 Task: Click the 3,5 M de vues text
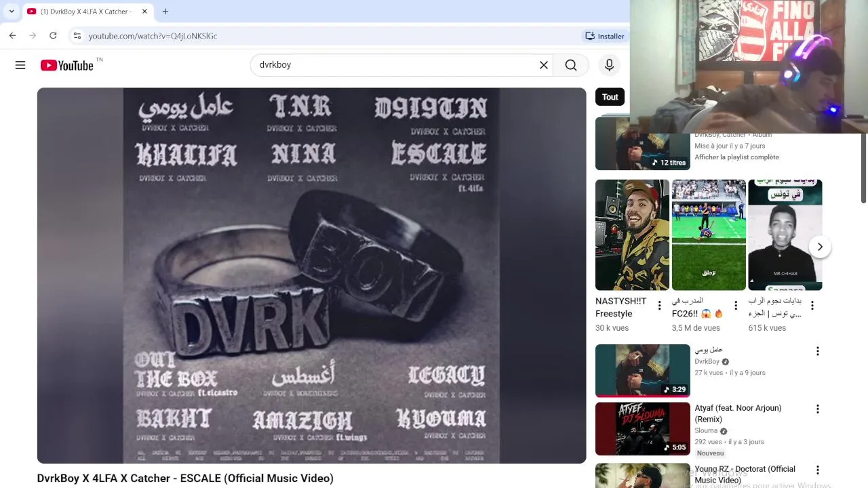click(696, 328)
